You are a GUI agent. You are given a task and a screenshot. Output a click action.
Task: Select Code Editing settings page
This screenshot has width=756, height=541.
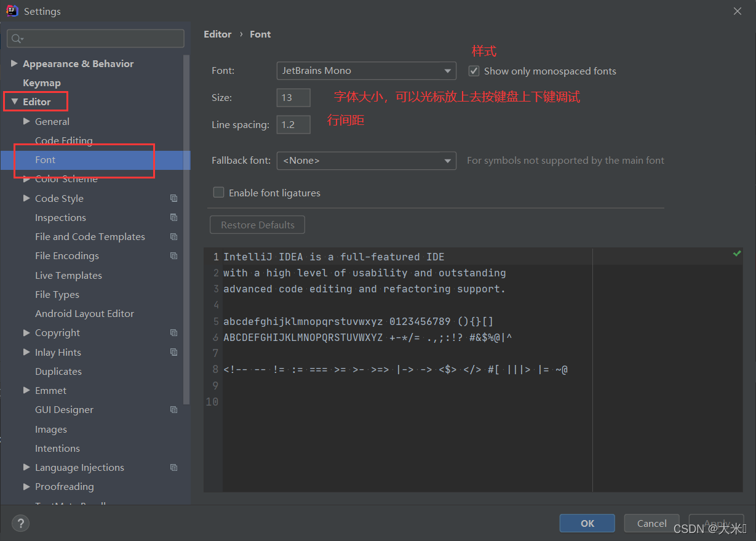coord(64,140)
